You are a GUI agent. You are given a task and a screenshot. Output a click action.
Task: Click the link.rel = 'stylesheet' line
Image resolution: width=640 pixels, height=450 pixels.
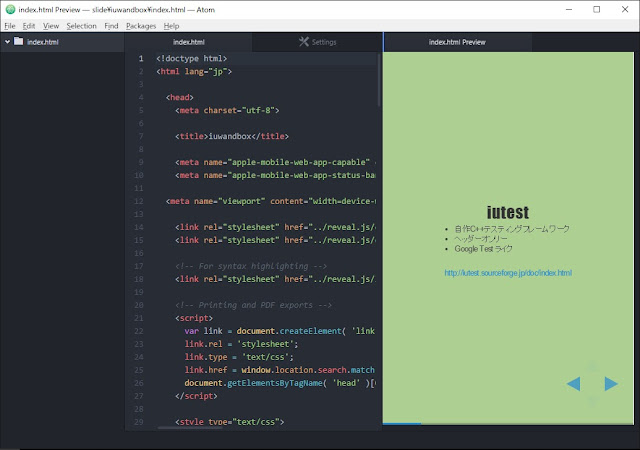coord(241,344)
